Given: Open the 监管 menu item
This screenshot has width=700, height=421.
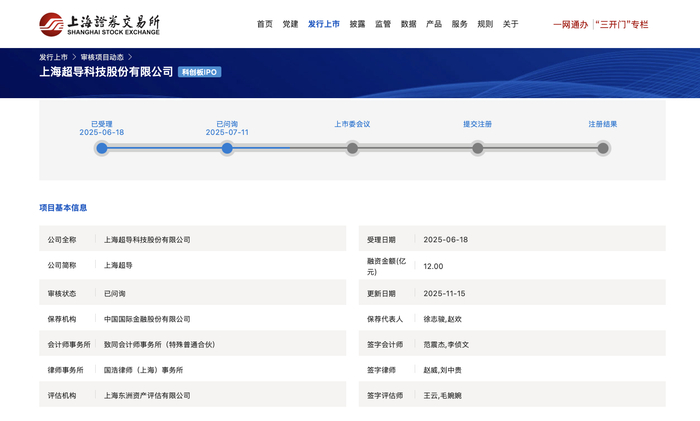Looking at the screenshot, I should (x=383, y=24).
